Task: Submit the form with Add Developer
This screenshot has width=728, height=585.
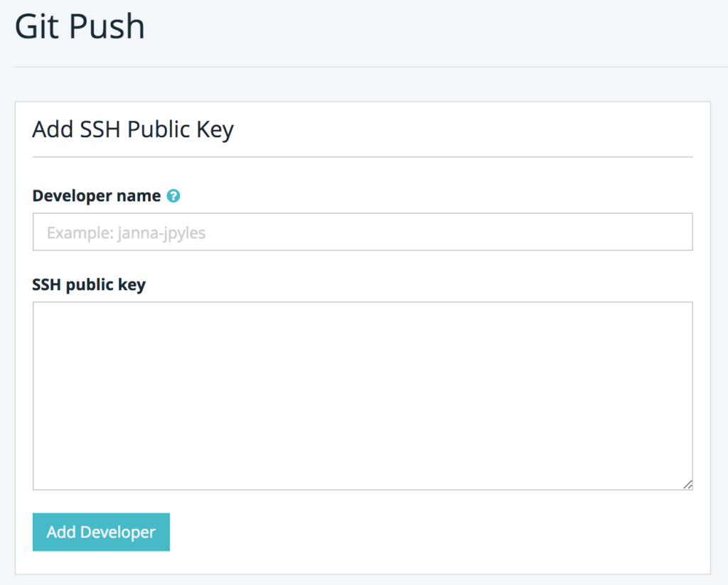Action: coord(101,532)
